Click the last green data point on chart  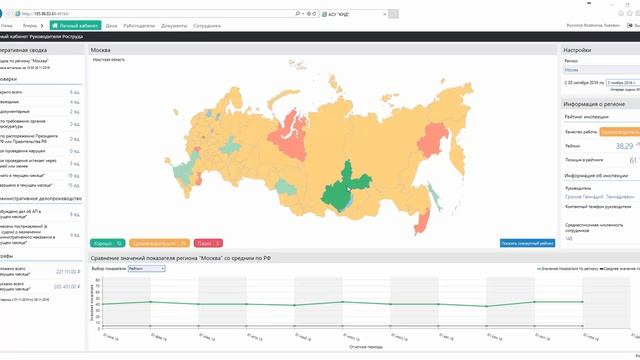coord(583,302)
